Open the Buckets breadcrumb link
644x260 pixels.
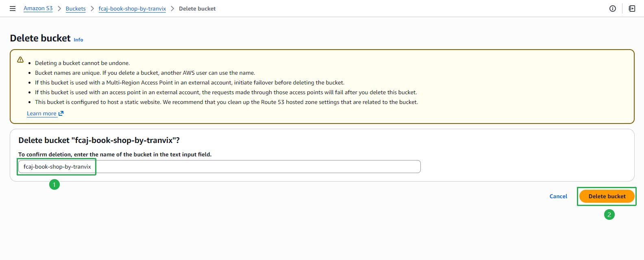click(x=76, y=9)
